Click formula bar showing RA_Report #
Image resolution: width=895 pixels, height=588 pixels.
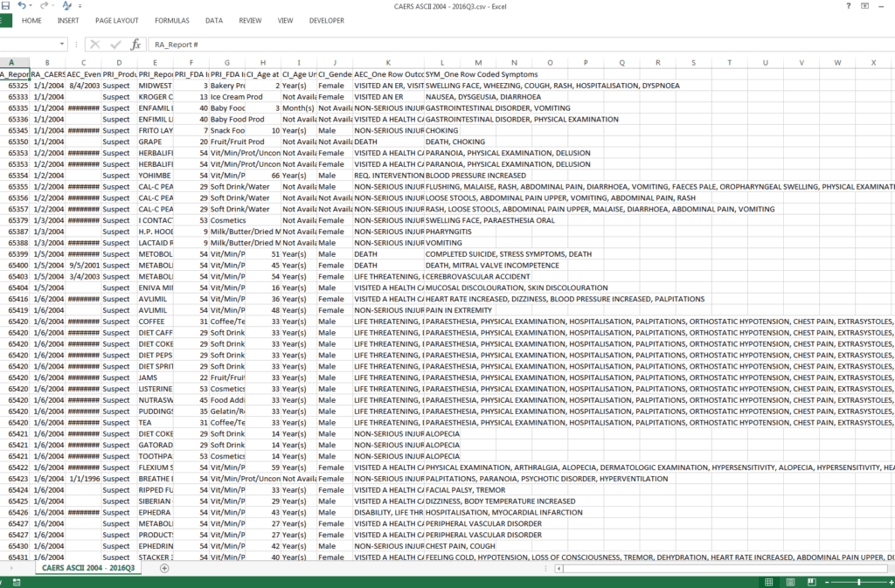tap(521, 44)
